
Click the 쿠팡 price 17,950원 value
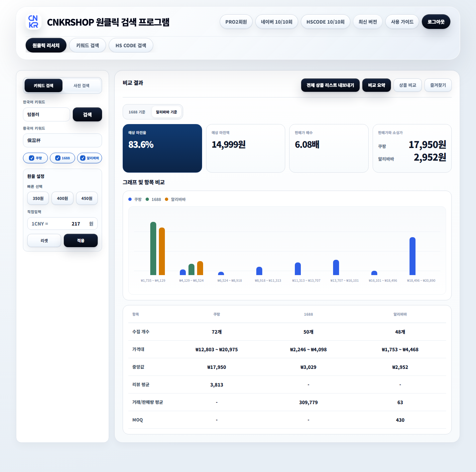click(427, 145)
